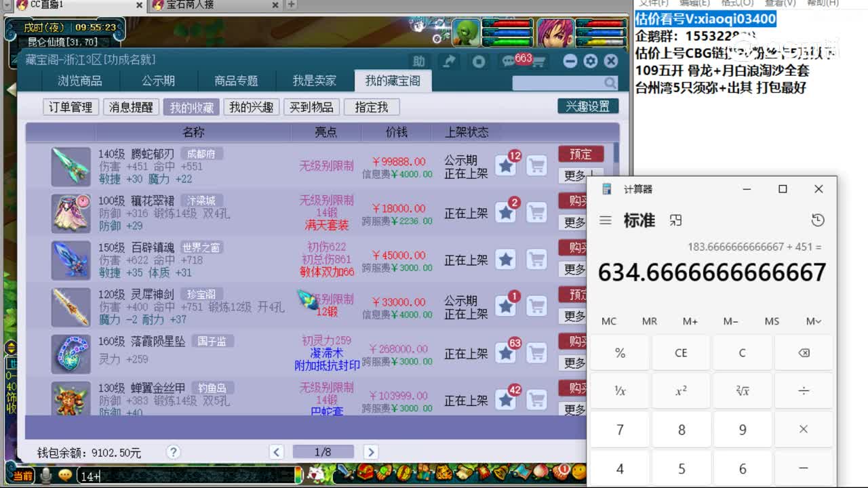Open 落霞陨星坠 necklace thumbnail
The height and width of the screenshot is (488, 868).
[x=71, y=354]
